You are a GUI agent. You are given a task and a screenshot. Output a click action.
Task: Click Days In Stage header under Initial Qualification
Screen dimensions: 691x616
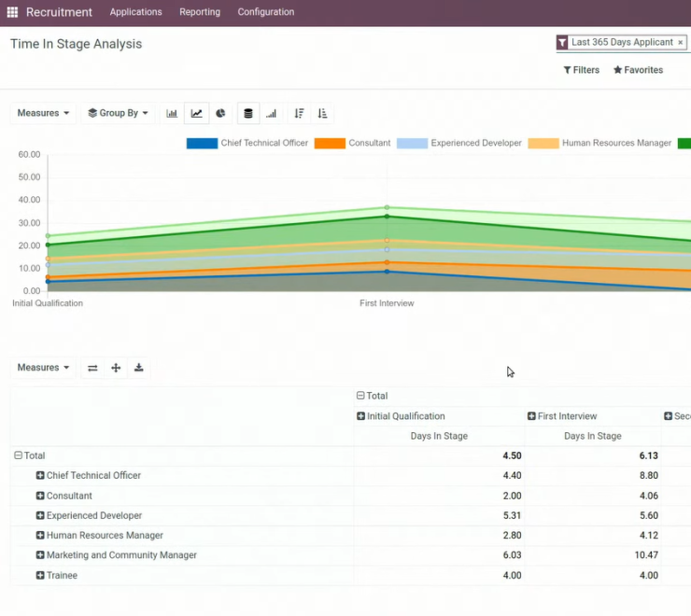[x=439, y=436]
